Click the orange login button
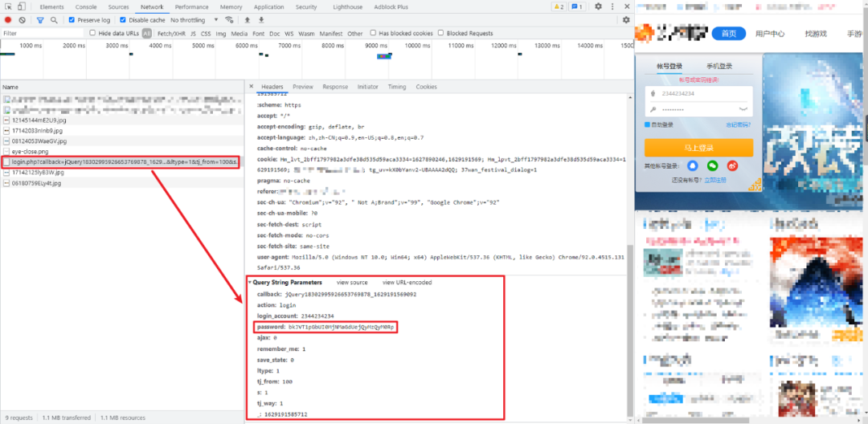Image resolution: width=868 pixels, height=424 pixels. pyautogui.click(x=698, y=148)
